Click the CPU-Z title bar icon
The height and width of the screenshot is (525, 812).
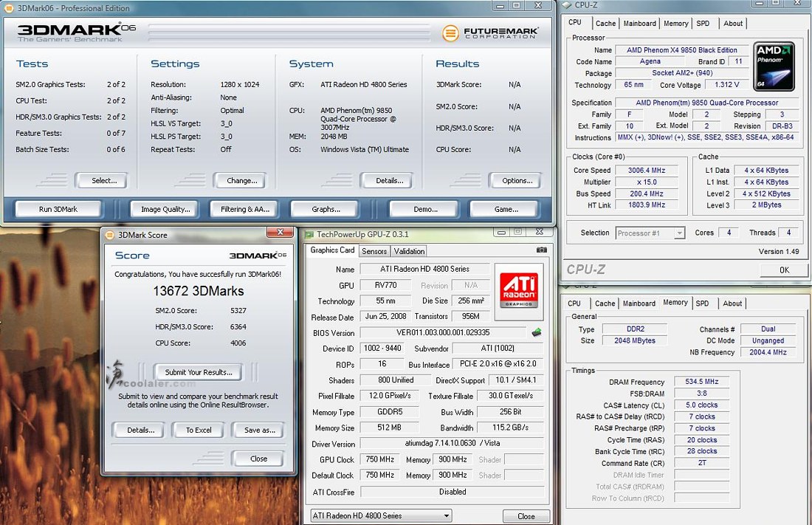point(567,4)
